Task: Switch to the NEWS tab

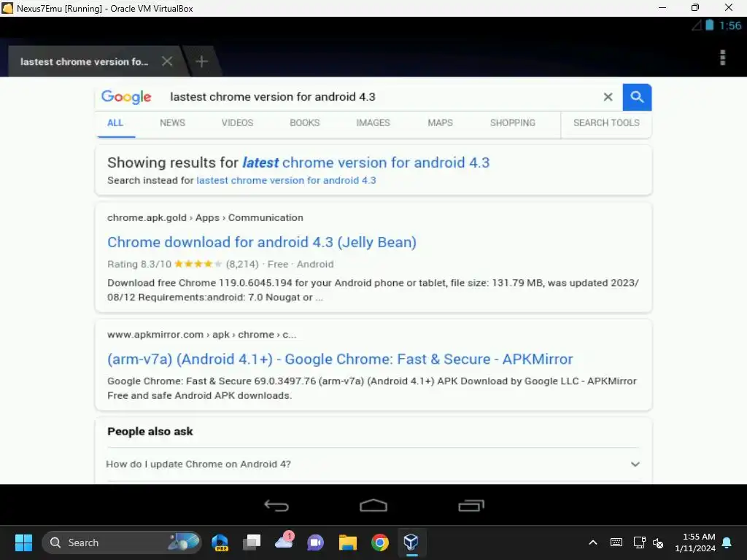Action: coord(172,122)
